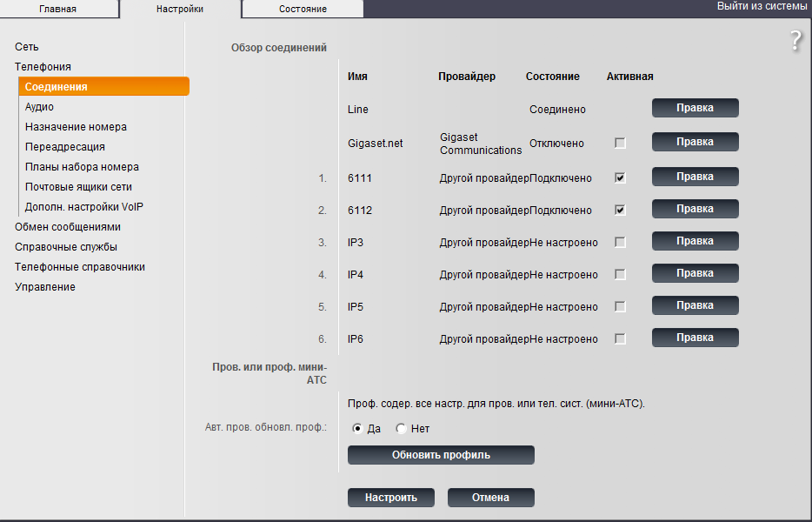This screenshot has height=522, width=812.
Task: Open Переадресация in the sidebar
Action: point(65,147)
